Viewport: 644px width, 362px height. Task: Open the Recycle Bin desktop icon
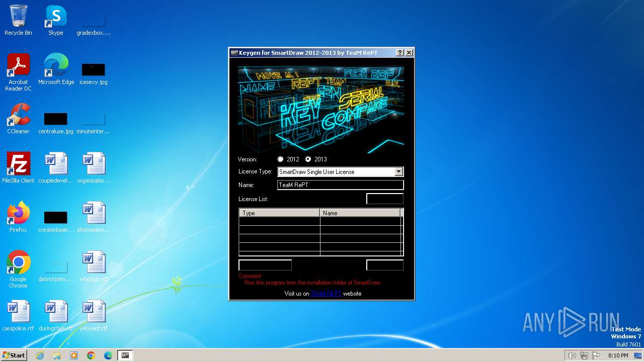click(18, 20)
